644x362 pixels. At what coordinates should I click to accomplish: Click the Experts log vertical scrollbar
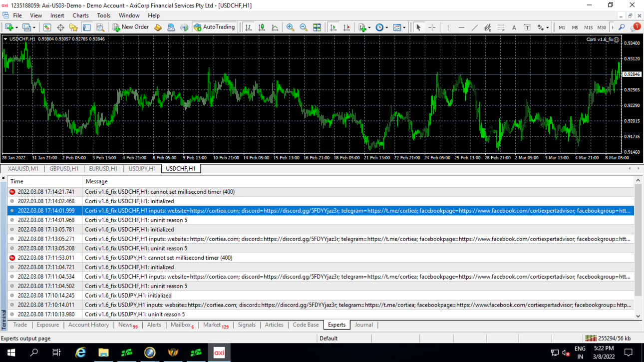tap(638, 248)
